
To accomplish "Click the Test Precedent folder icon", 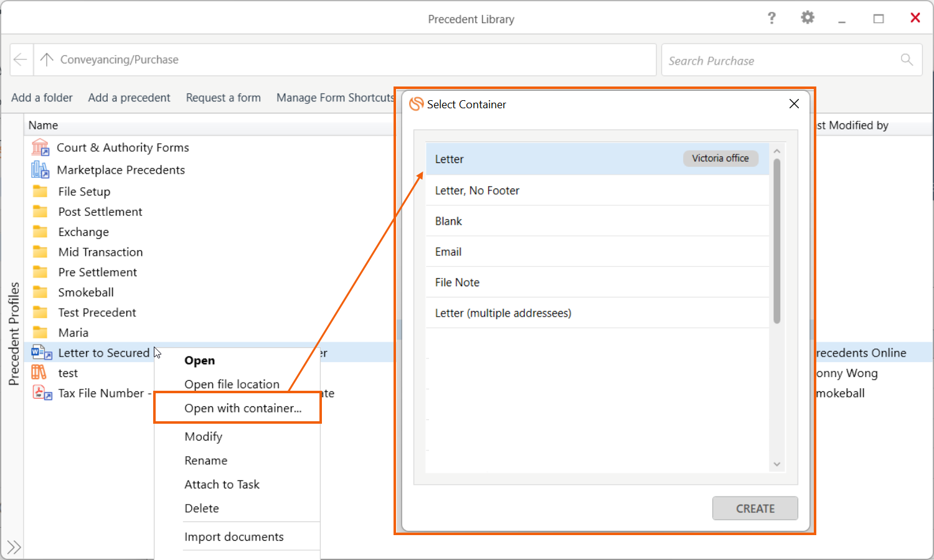I will [40, 312].
